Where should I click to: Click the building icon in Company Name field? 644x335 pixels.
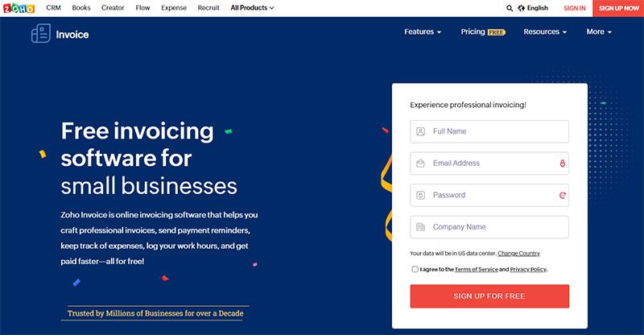point(420,227)
